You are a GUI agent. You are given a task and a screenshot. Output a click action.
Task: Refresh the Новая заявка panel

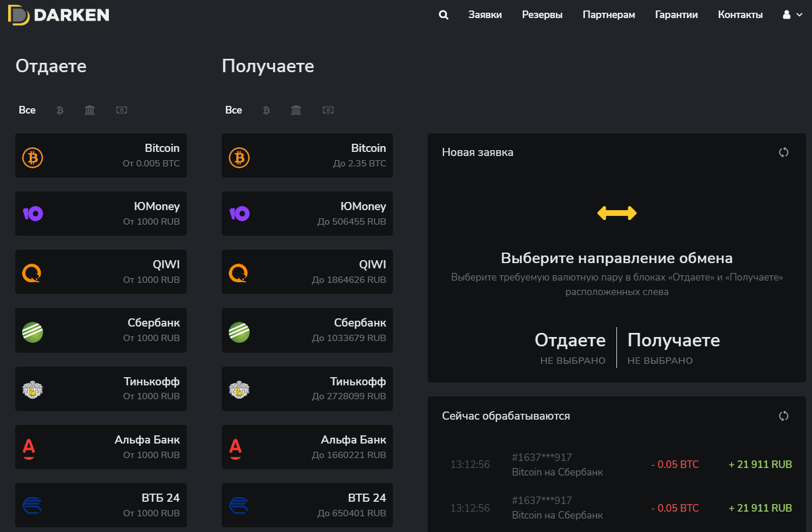[783, 152]
